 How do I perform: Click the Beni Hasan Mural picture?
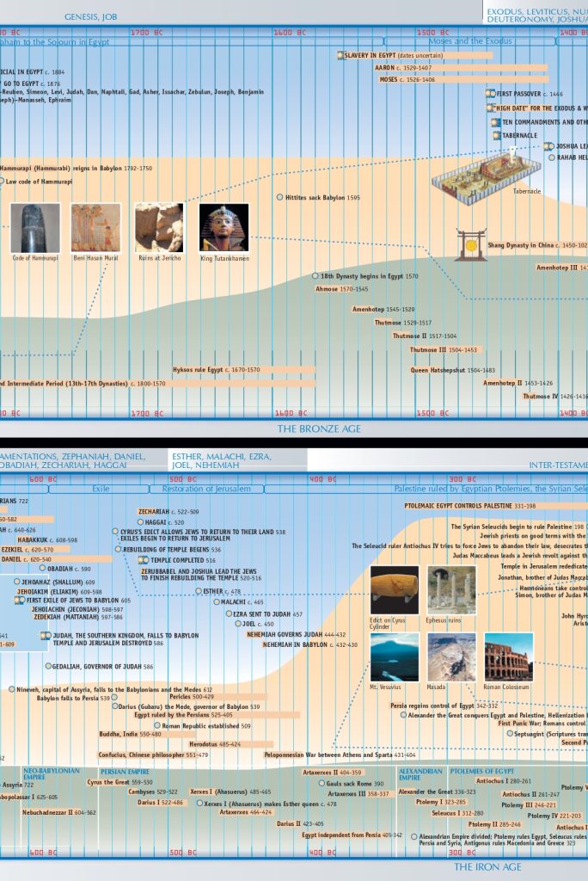(x=95, y=228)
